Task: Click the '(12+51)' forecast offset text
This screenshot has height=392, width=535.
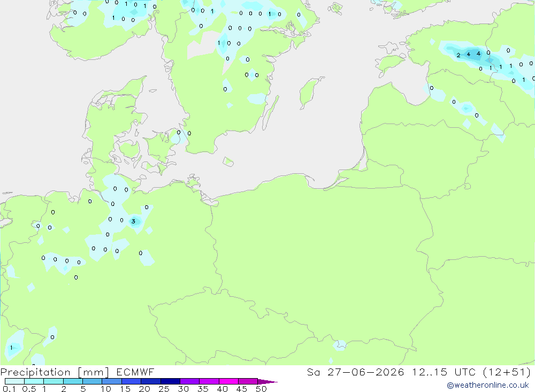Action: (507, 372)
